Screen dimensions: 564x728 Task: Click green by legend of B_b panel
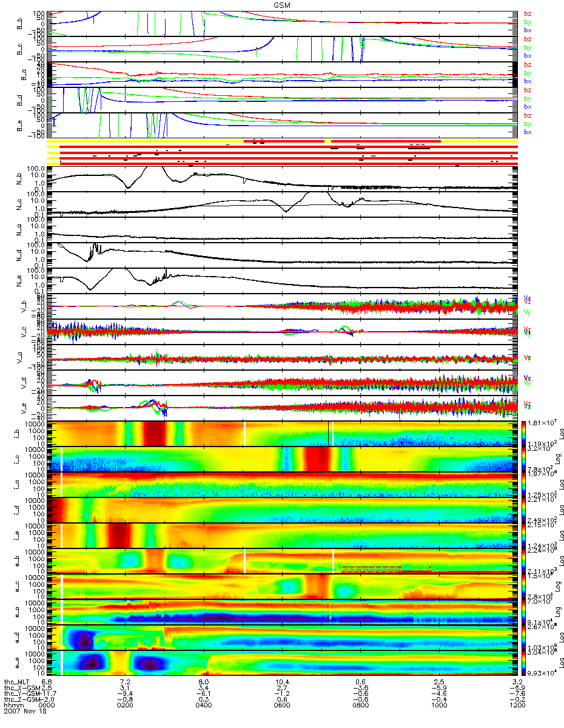(x=528, y=22)
